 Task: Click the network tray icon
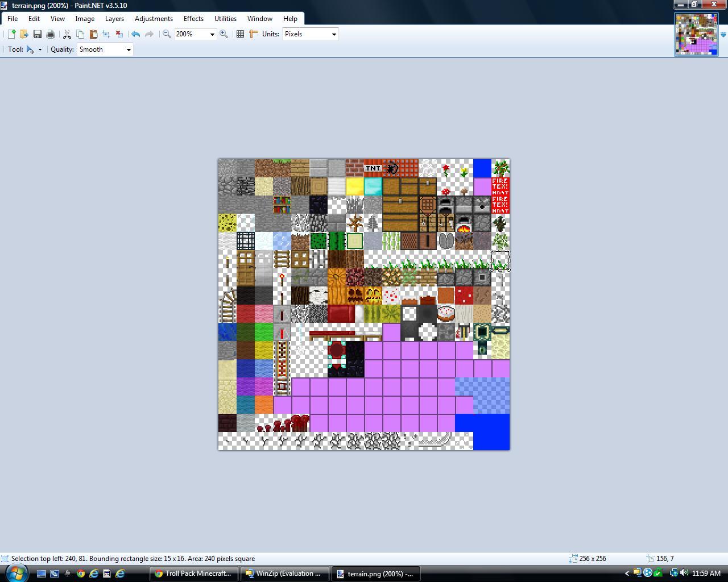(673, 573)
